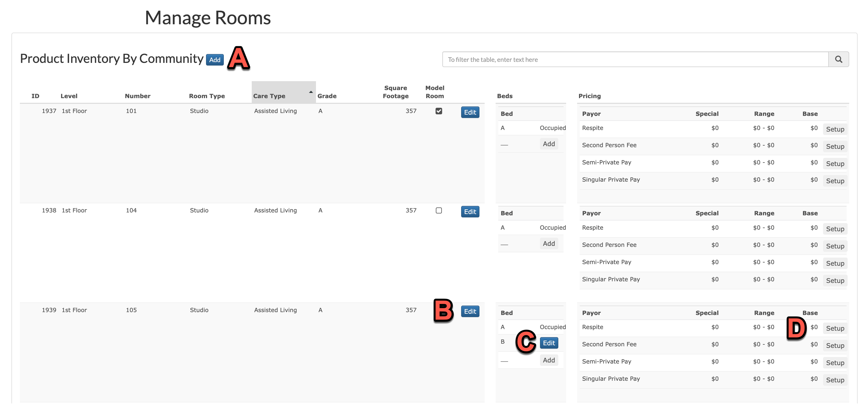Sort by Grade column header
Image resolution: width=868 pixels, height=405 pixels.
pos(326,96)
